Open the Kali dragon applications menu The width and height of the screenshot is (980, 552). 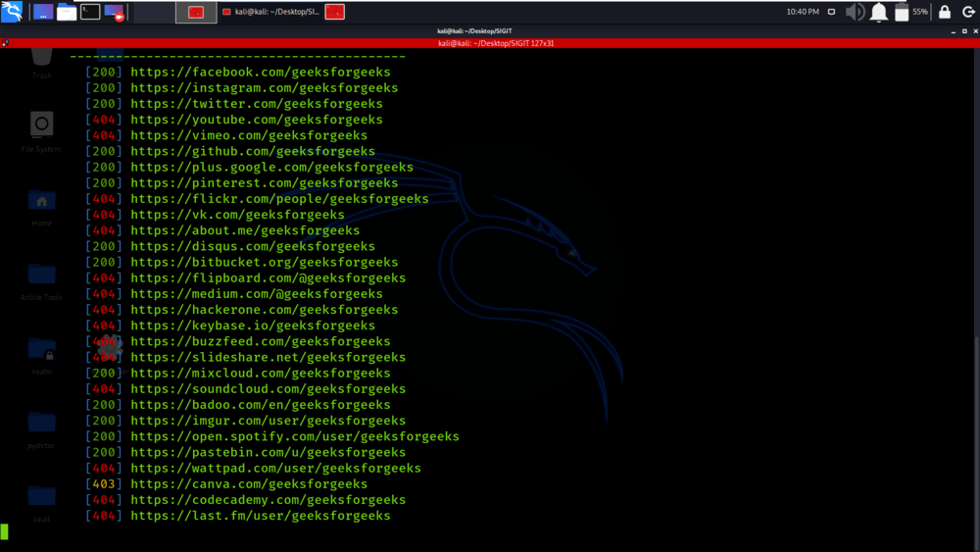click(x=12, y=11)
